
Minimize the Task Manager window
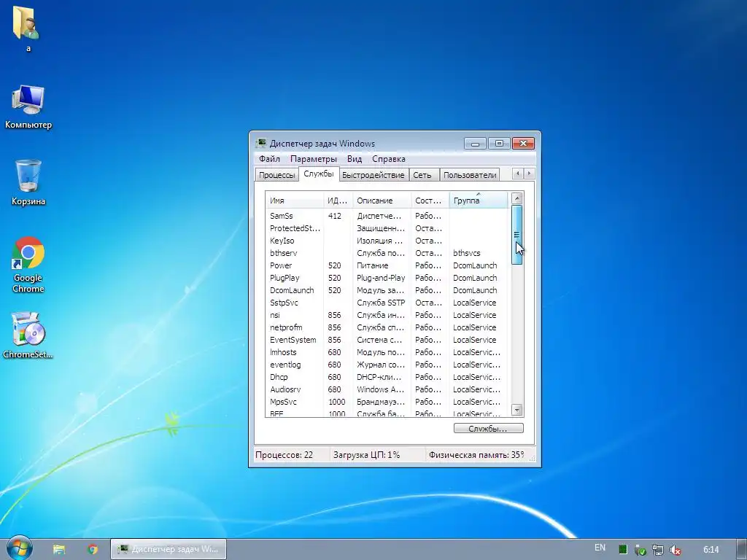[x=475, y=144]
